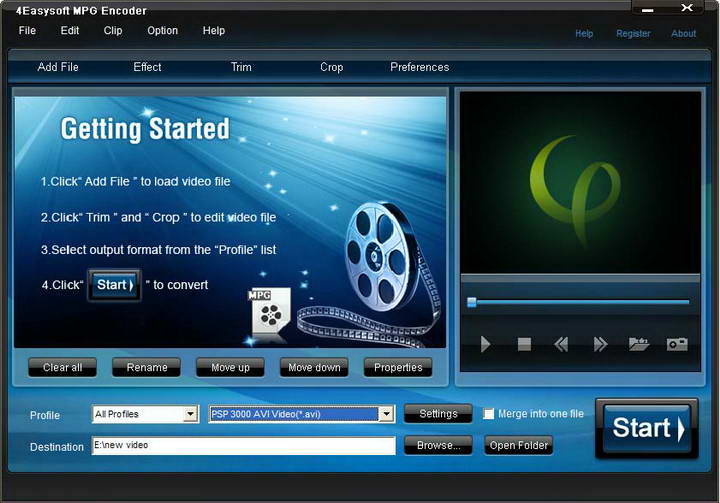The height and width of the screenshot is (503, 720).
Task: Expand the All Profiles dropdown arrow
Action: (190, 414)
